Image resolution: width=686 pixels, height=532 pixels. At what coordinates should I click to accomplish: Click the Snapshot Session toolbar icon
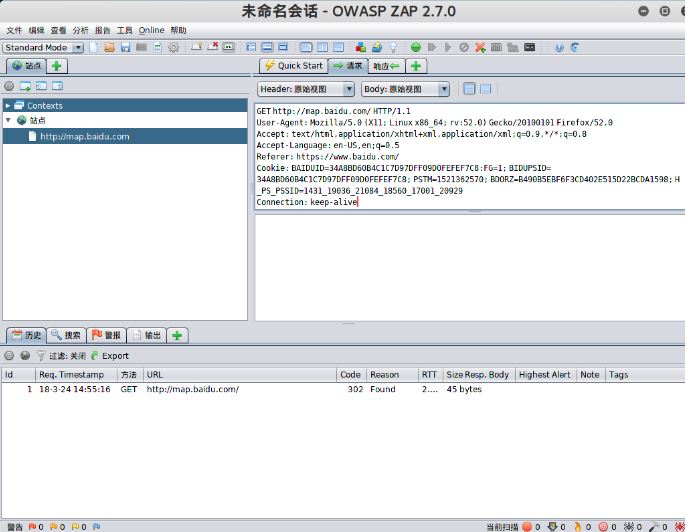tap(141, 47)
